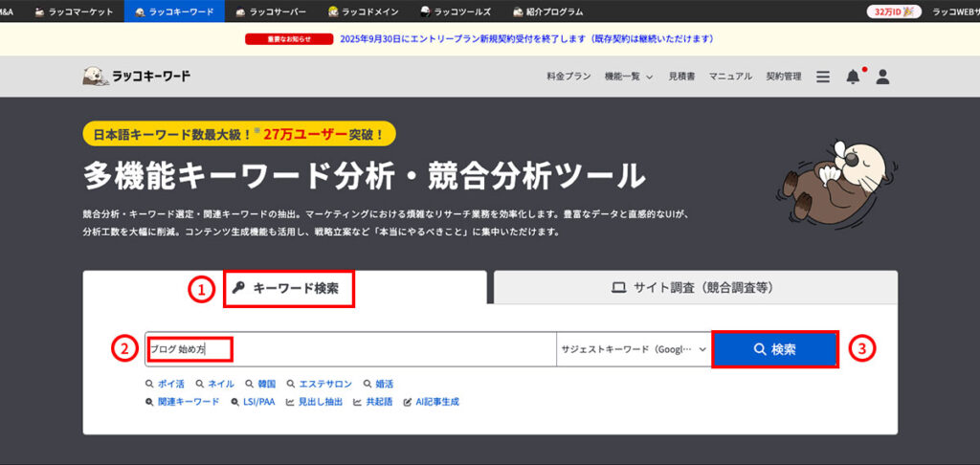Open ラッコサーバー in the top bar
This screenshot has width=980, height=465.
click(x=272, y=11)
